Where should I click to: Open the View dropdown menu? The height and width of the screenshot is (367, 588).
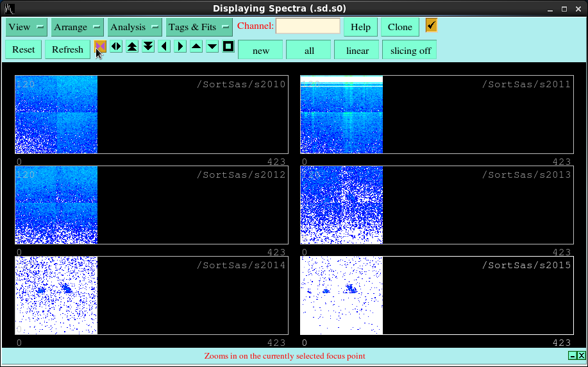(x=26, y=27)
